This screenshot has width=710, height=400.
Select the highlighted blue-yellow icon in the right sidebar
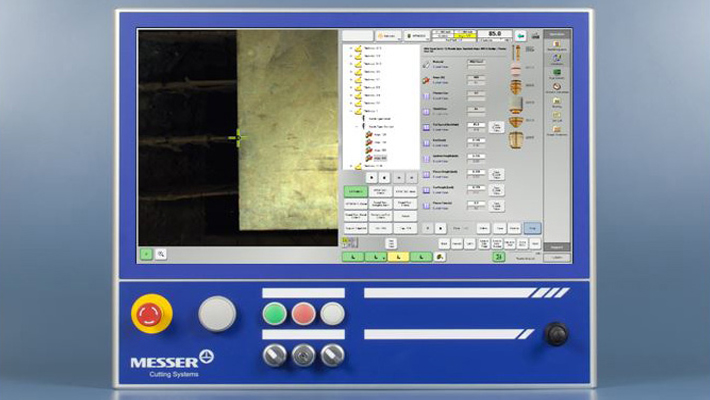[x=556, y=58]
